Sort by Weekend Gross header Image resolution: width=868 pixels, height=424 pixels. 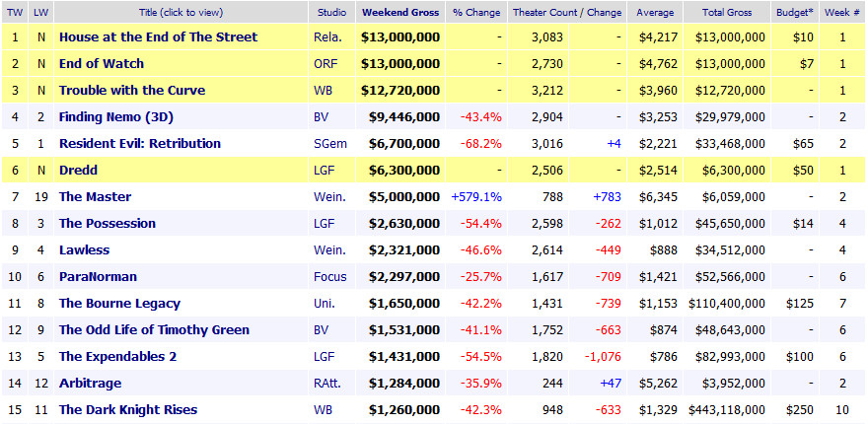pos(400,12)
